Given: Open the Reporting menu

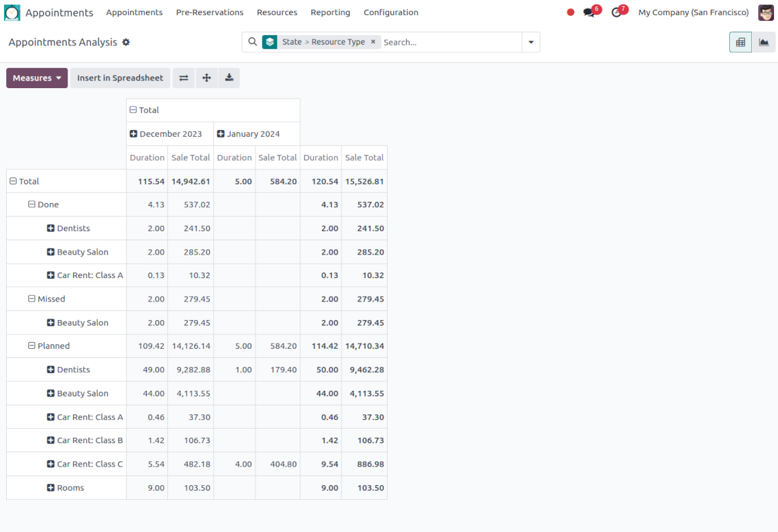Looking at the screenshot, I should (x=330, y=12).
